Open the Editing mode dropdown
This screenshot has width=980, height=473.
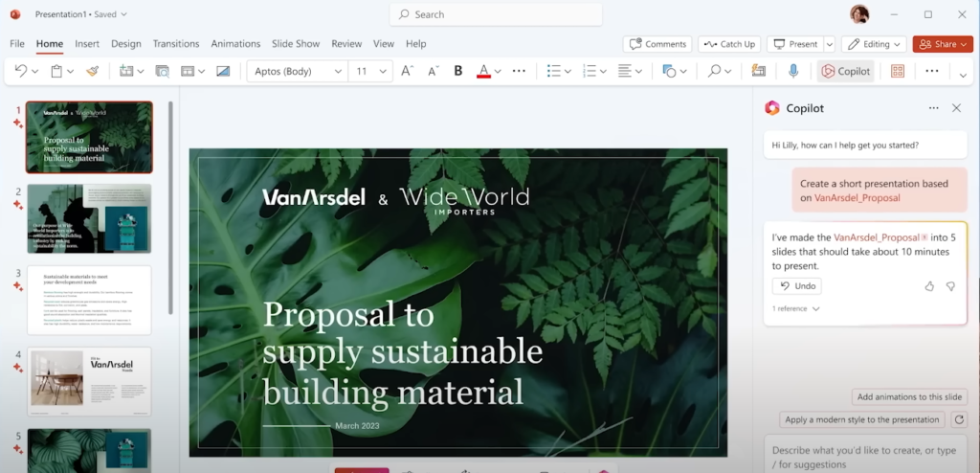[874, 44]
